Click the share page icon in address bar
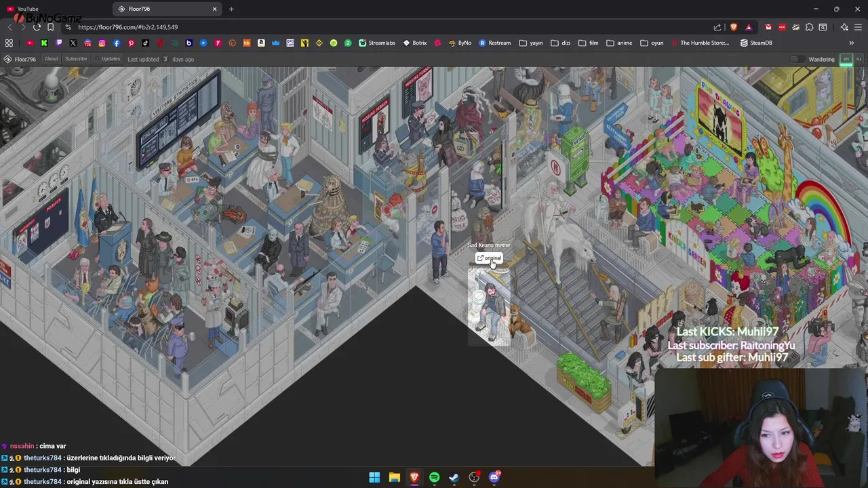 pos(717,27)
